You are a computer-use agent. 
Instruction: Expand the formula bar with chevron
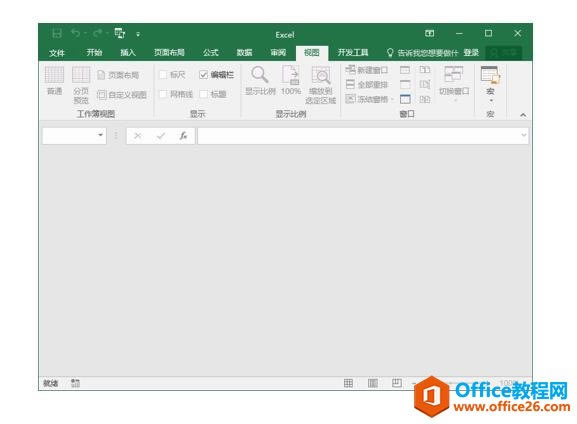click(x=523, y=135)
